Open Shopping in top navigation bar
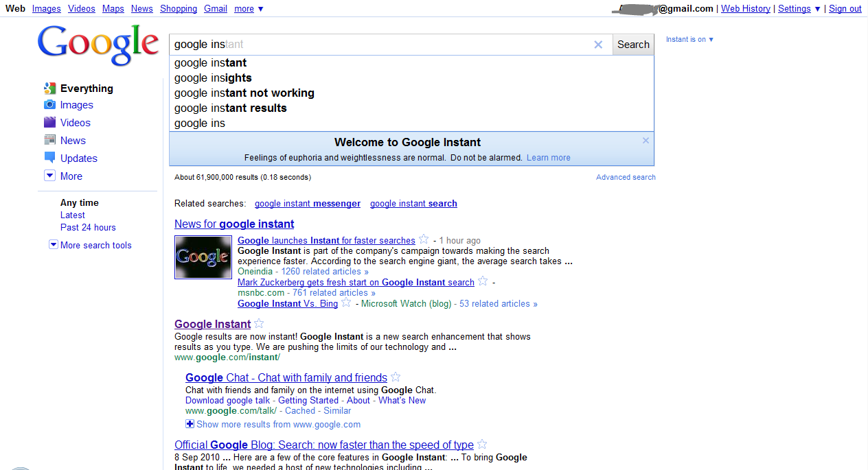 [179, 9]
